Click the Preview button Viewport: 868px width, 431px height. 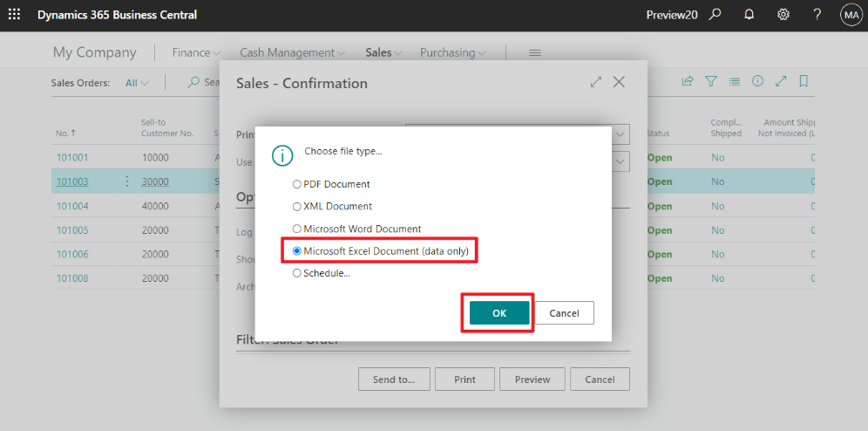(532, 380)
